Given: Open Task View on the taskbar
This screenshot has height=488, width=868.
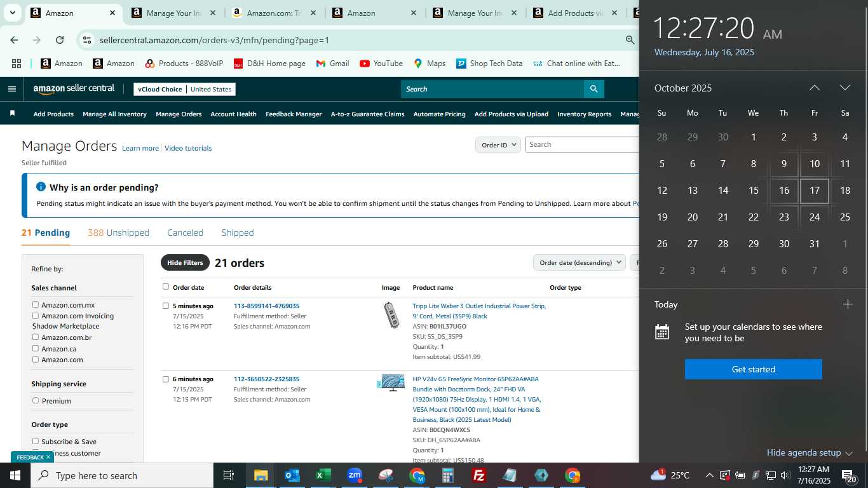Looking at the screenshot, I should pyautogui.click(x=229, y=475).
